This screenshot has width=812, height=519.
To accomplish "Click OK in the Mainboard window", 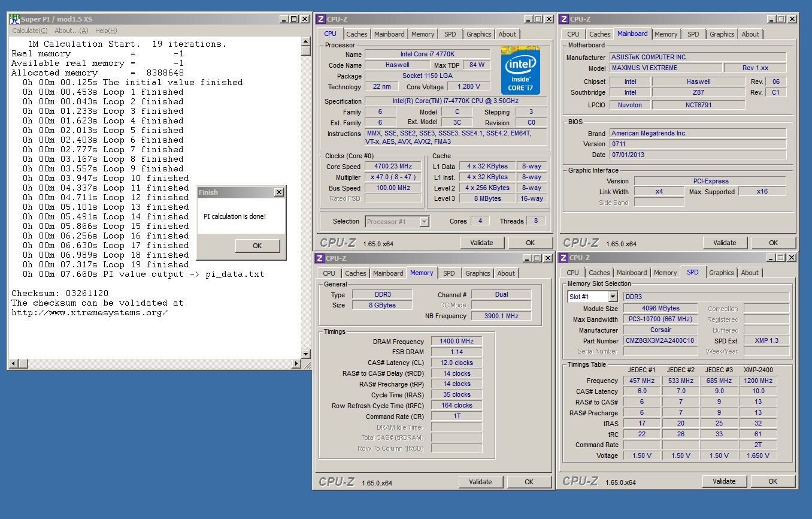I will (773, 243).
